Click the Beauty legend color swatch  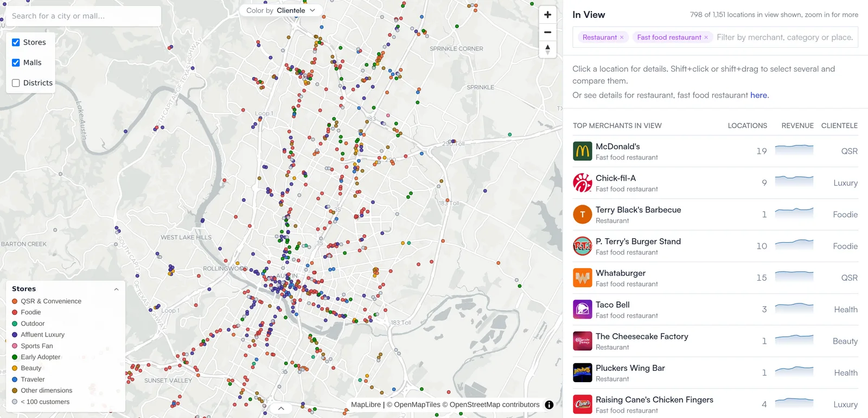[15, 368]
